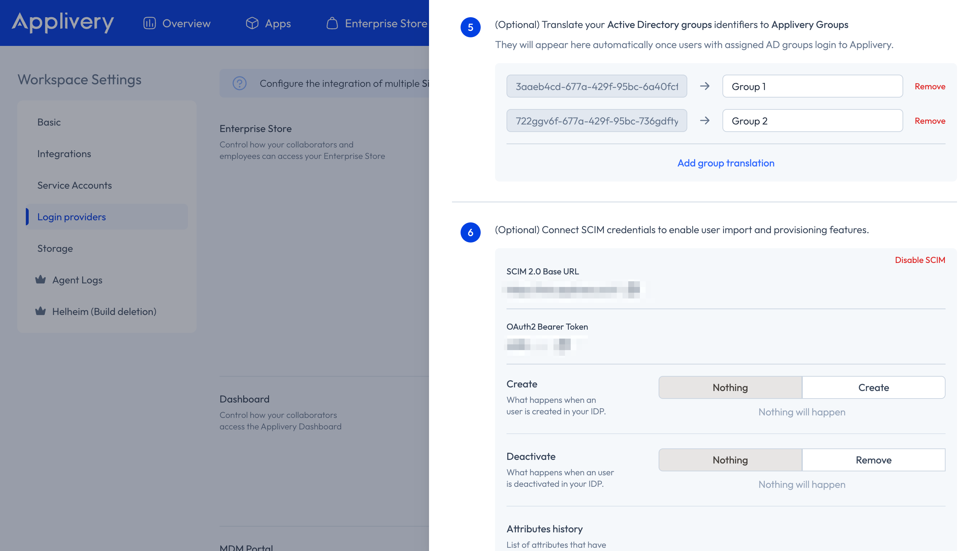The height and width of the screenshot is (551, 980).
Task: Remove the Group 2 translation
Action: click(929, 121)
